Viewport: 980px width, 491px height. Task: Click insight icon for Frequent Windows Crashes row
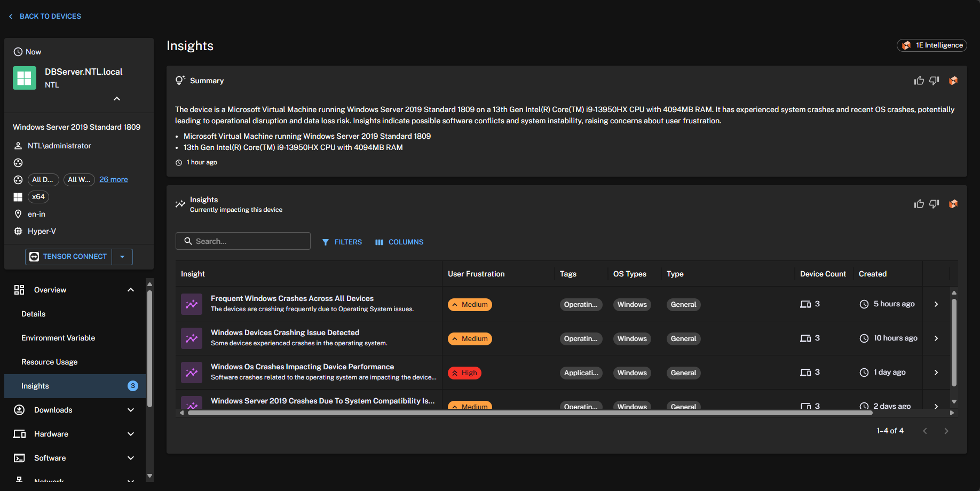click(192, 304)
